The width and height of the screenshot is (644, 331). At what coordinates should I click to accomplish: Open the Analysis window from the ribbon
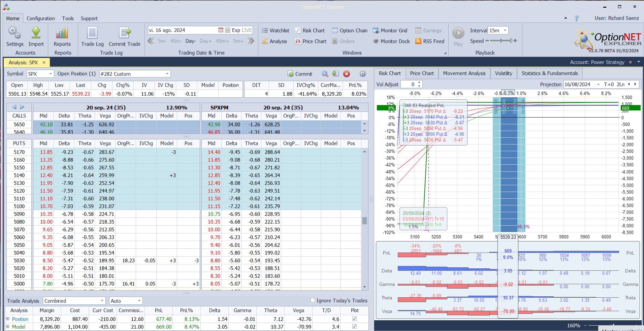click(275, 41)
